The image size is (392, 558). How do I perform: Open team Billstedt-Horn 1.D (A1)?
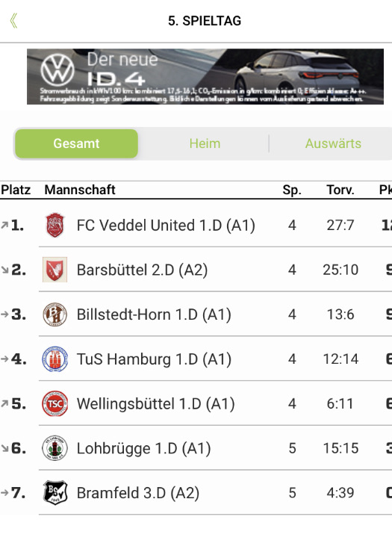pyautogui.click(x=154, y=314)
